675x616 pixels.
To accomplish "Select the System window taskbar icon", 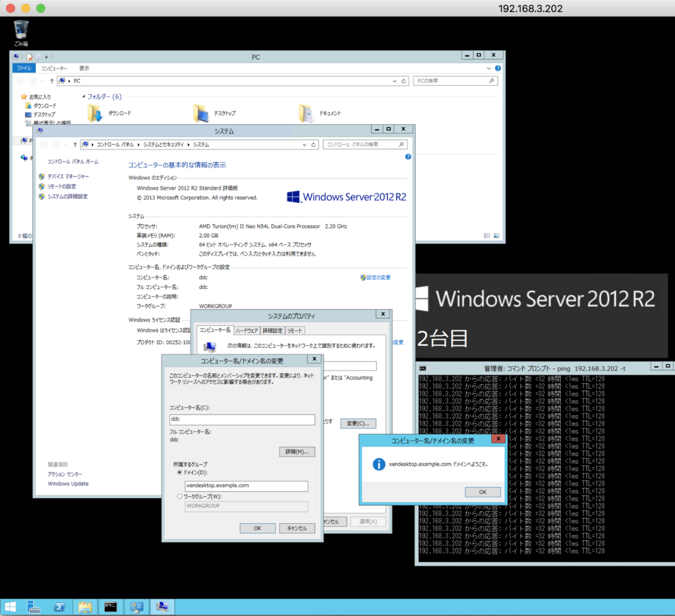I will point(162,607).
